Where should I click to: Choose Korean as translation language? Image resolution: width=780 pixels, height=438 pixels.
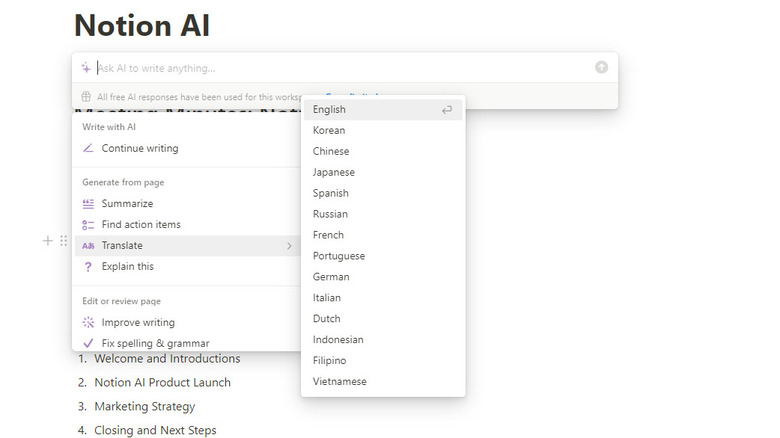[329, 131]
